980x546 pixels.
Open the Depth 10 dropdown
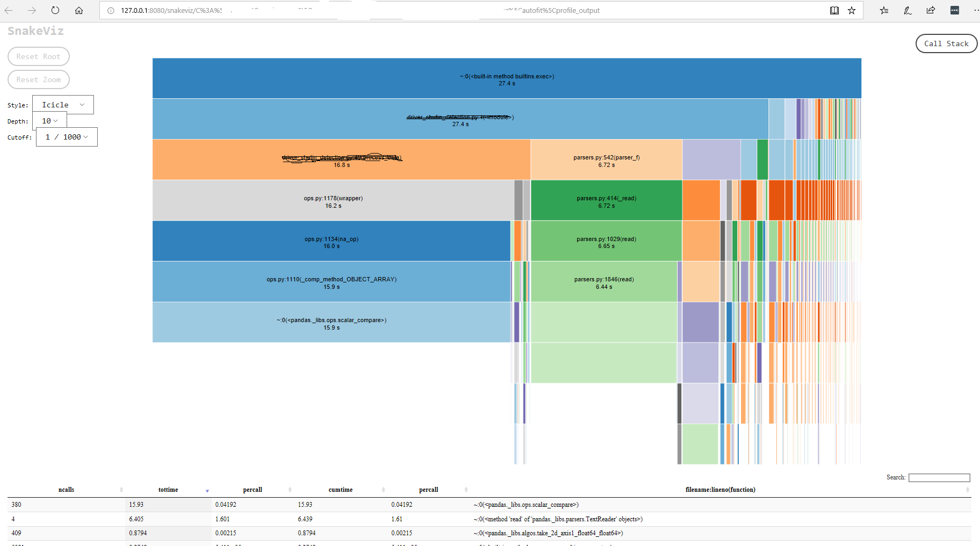49,121
